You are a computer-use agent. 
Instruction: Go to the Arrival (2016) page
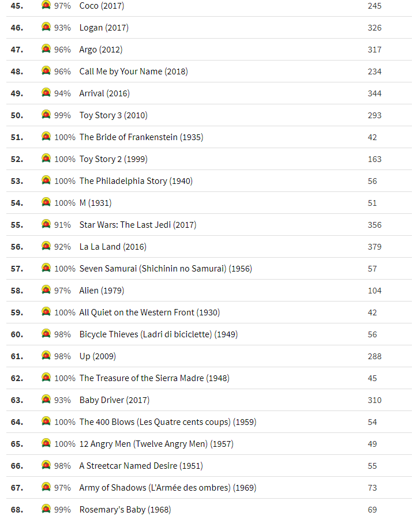click(104, 93)
